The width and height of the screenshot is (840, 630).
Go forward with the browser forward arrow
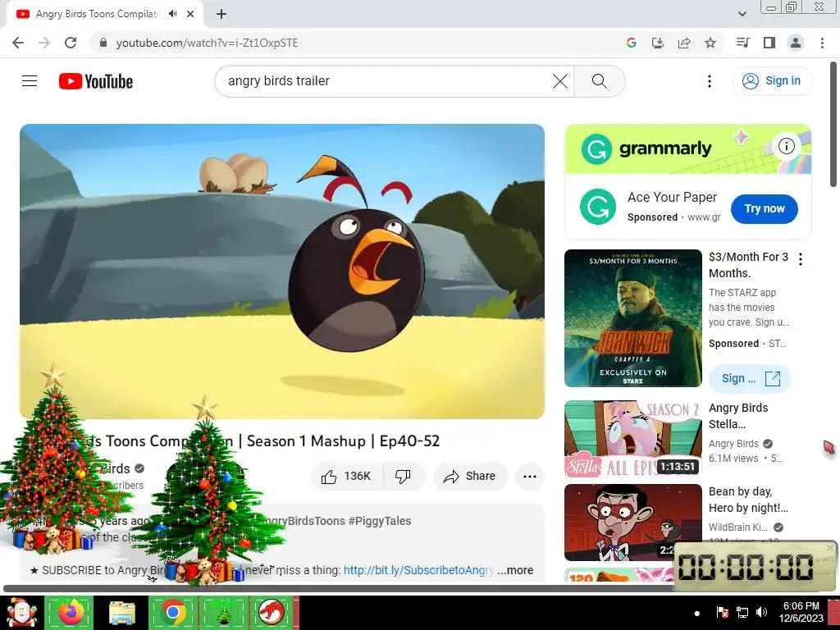(44, 43)
